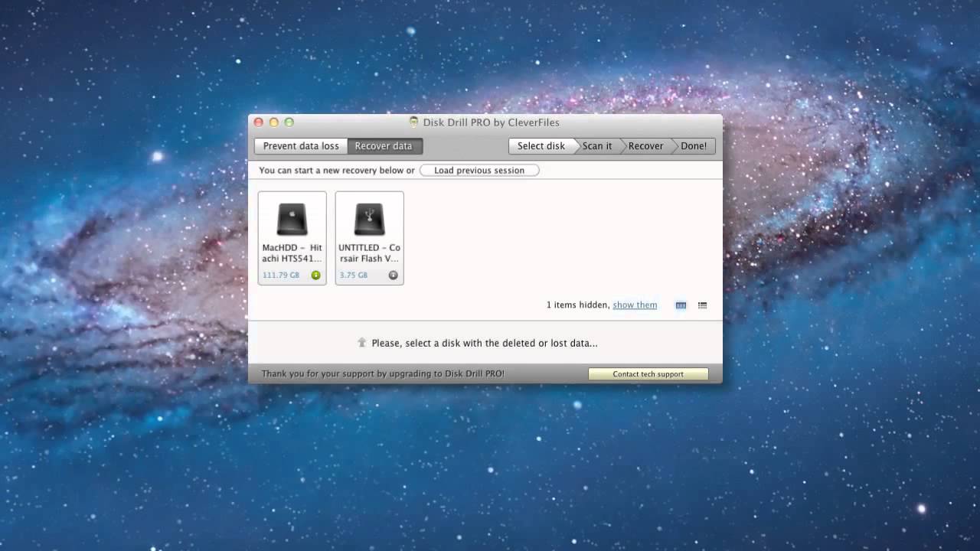980x551 pixels.
Task: Switch to list view
Action: pos(702,305)
